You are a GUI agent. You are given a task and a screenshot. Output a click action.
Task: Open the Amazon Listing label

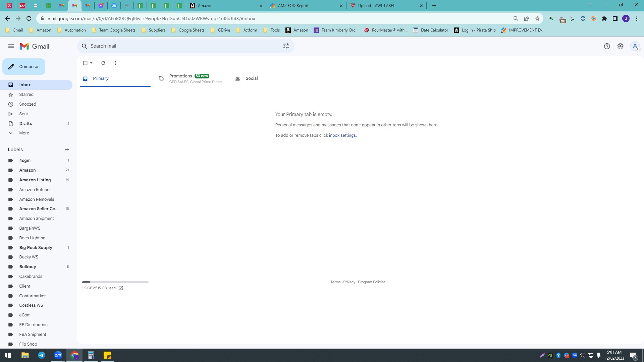36,180
